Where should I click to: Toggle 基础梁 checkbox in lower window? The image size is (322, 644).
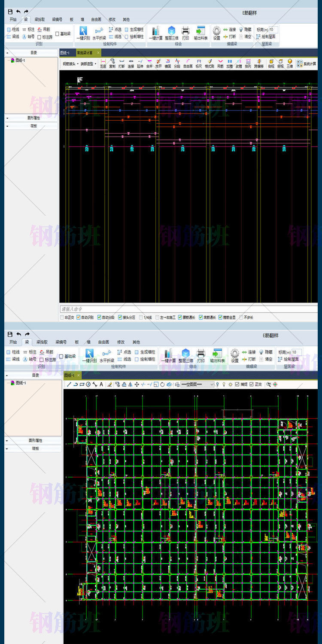click(61, 356)
